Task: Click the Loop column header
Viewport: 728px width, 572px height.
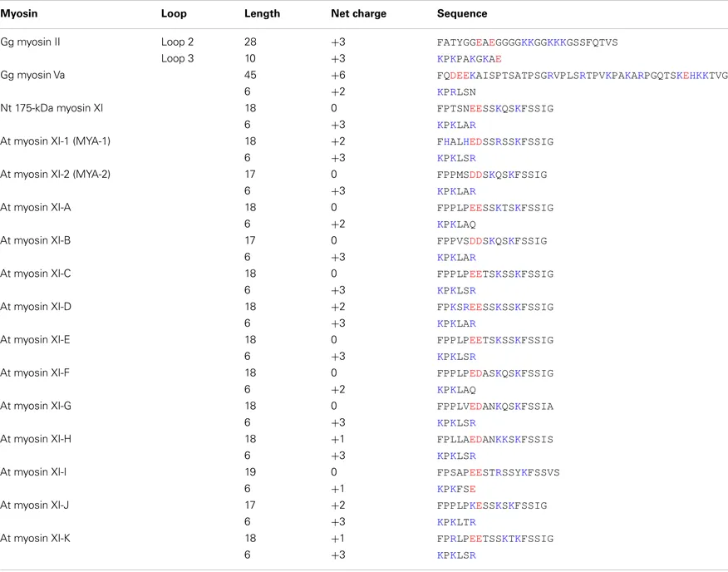Action: pos(174,13)
